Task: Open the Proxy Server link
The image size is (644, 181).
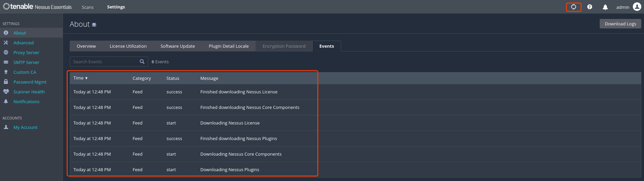Action: click(x=26, y=52)
